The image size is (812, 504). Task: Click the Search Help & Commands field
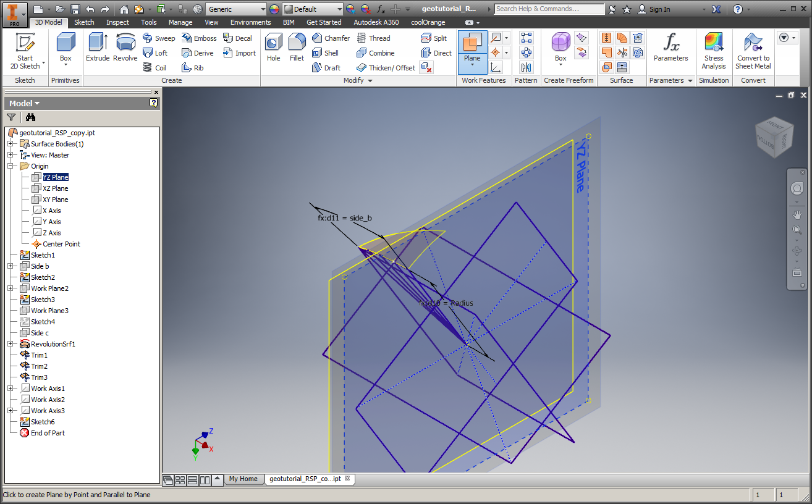[x=549, y=9]
